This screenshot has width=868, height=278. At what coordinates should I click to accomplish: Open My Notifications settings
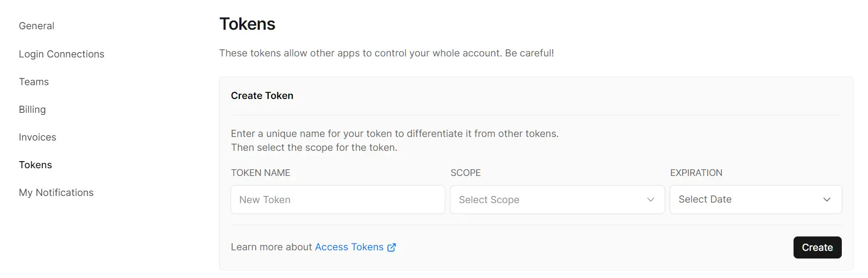[x=56, y=192]
